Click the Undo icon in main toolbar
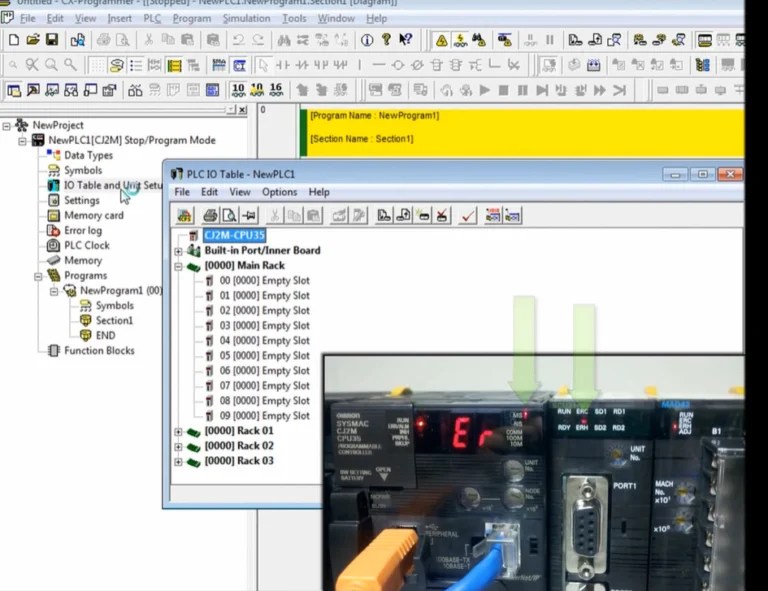Image resolution: width=768 pixels, height=591 pixels. pyautogui.click(x=239, y=40)
